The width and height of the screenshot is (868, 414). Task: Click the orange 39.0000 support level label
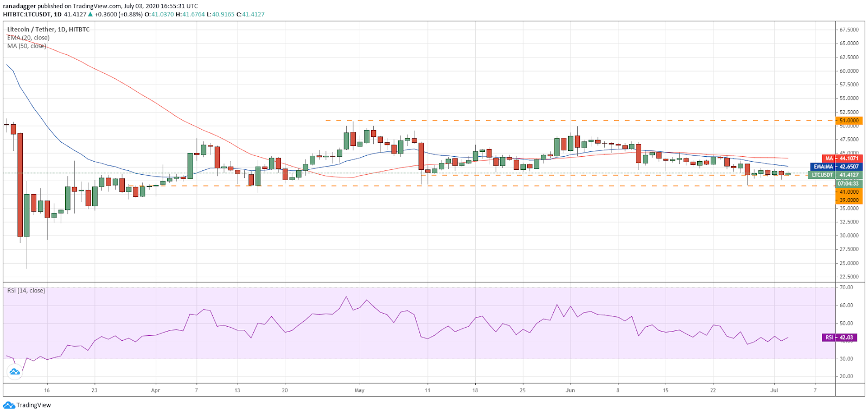(x=848, y=200)
